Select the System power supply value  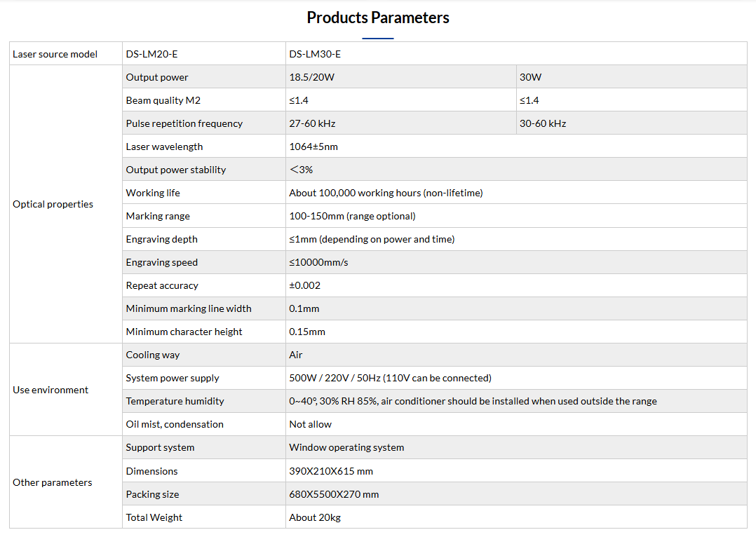click(x=390, y=378)
